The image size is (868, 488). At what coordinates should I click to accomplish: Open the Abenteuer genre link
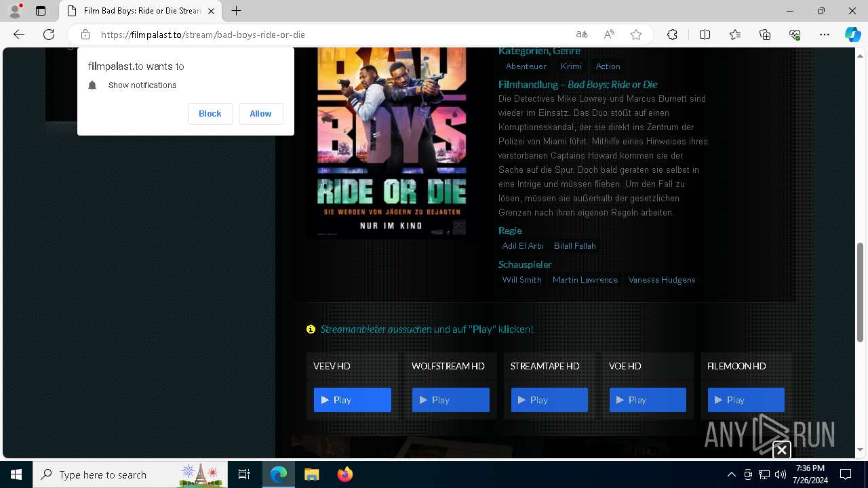tap(526, 66)
